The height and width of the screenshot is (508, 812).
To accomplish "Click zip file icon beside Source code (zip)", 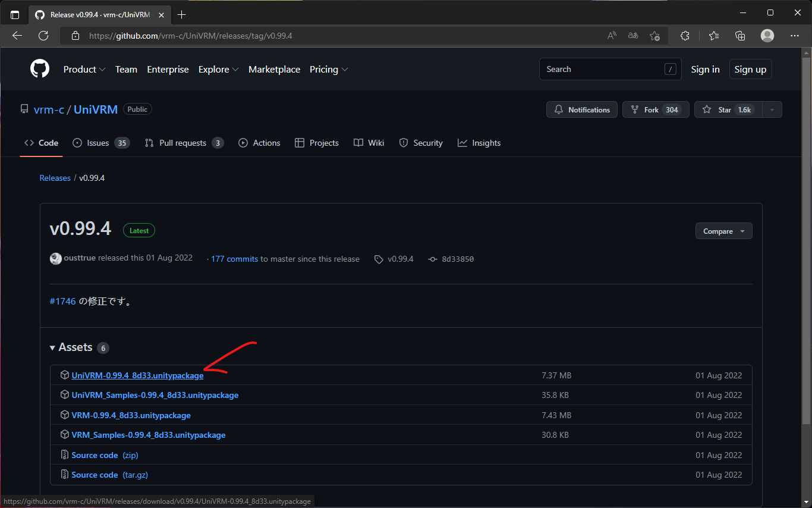I will pyautogui.click(x=65, y=455).
